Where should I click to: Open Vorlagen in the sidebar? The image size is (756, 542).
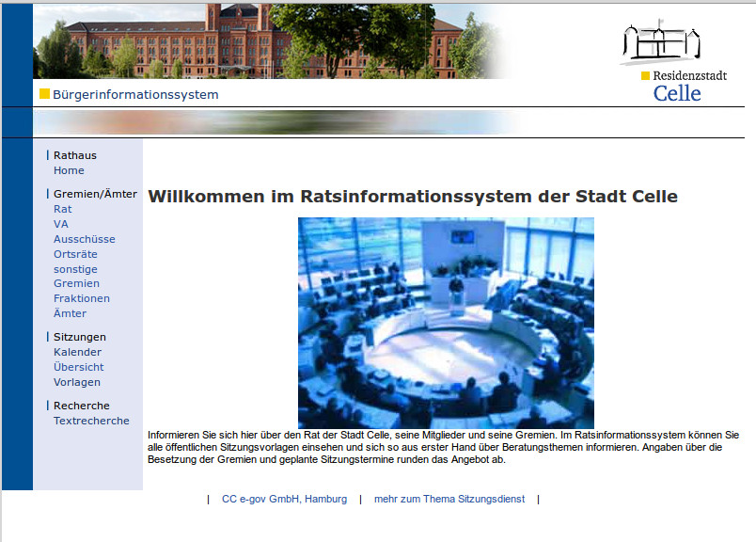click(x=76, y=382)
